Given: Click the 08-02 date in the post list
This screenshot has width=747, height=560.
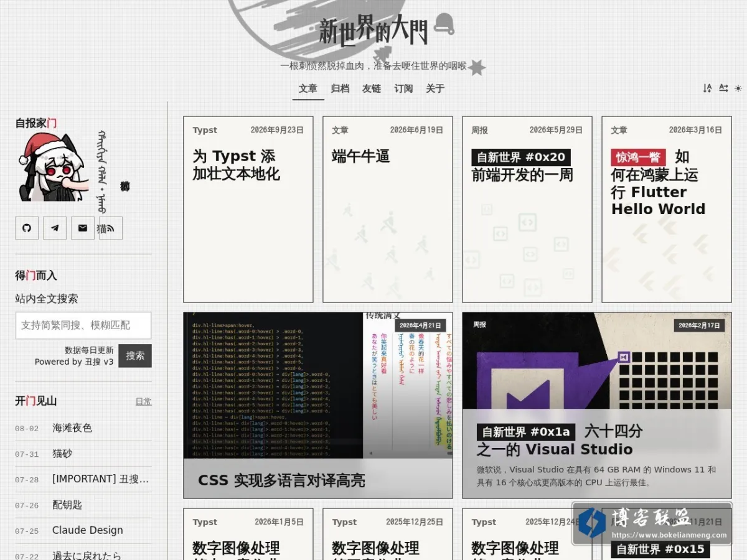Looking at the screenshot, I should [27, 429].
